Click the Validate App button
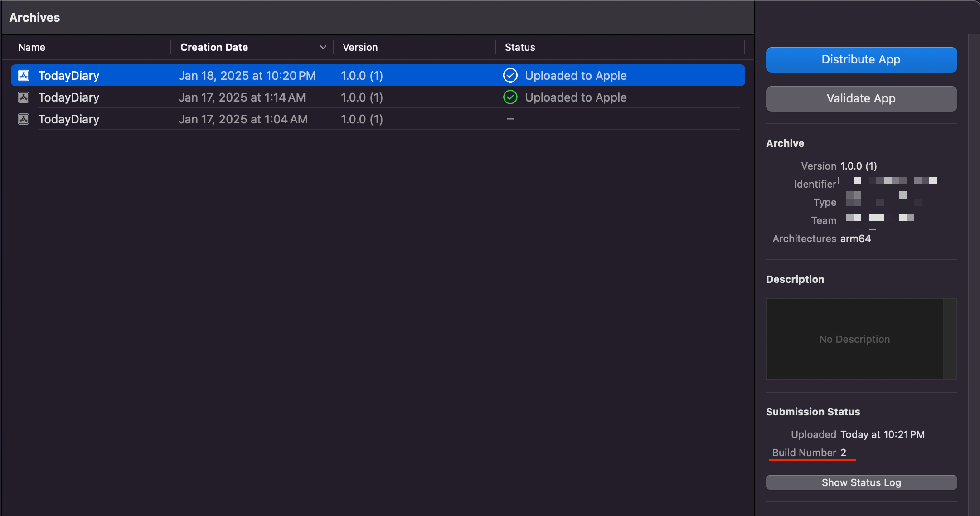This screenshot has width=980, height=516. click(861, 98)
